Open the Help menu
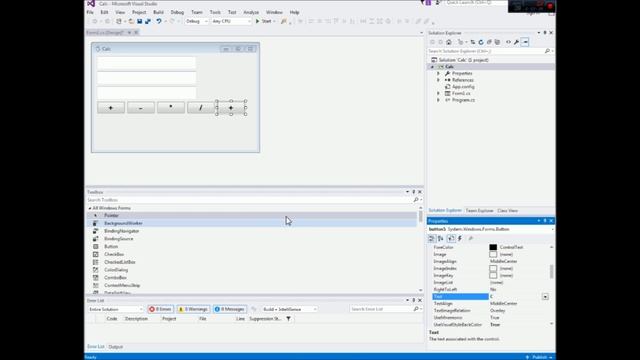Image resolution: width=640 pixels, height=360 pixels. (294, 12)
